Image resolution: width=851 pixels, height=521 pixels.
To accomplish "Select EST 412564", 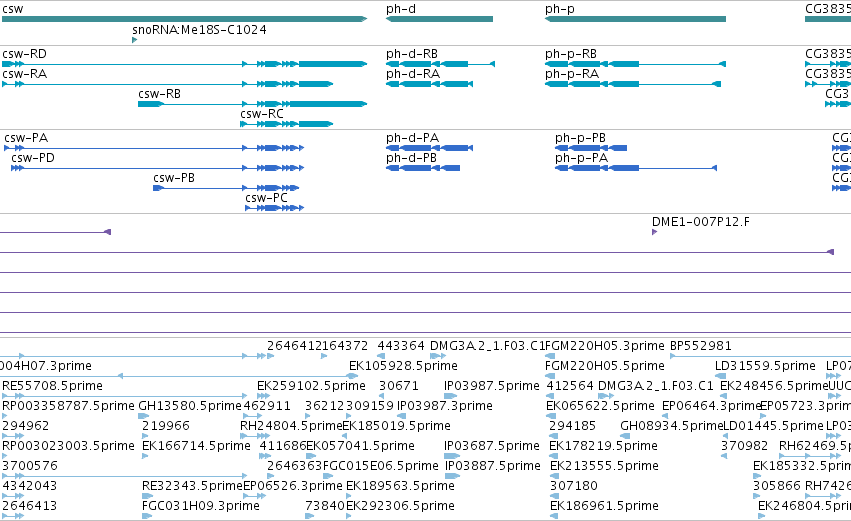I will click(570, 386).
